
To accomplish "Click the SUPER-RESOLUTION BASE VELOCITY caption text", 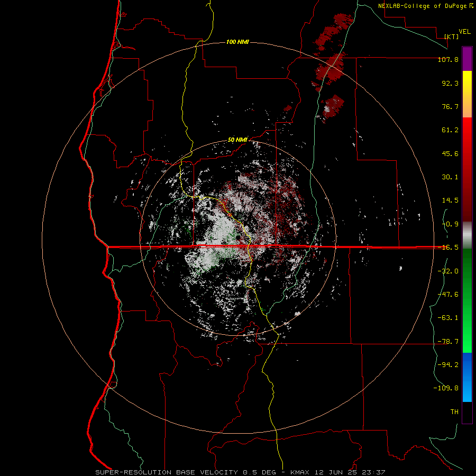I will pyautogui.click(x=167, y=472).
